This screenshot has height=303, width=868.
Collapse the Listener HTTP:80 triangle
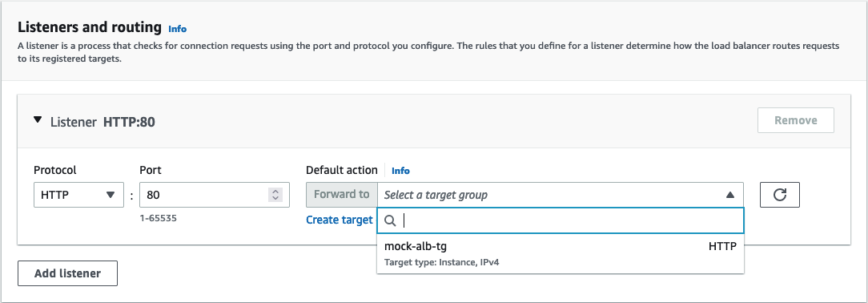38,119
